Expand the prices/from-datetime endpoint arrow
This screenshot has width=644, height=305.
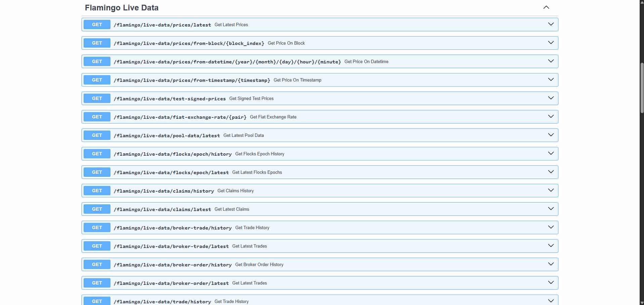click(x=551, y=61)
